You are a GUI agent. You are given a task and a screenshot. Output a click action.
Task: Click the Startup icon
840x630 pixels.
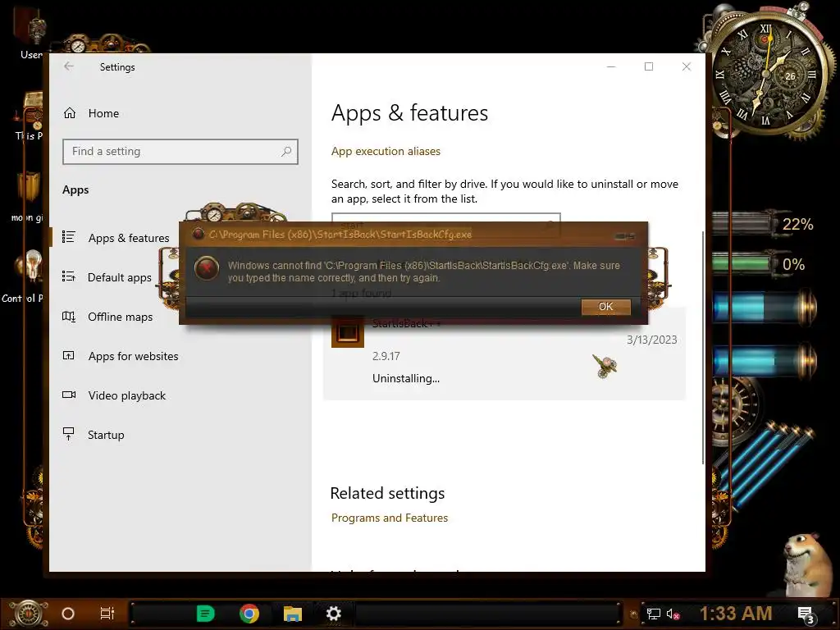(69, 434)
